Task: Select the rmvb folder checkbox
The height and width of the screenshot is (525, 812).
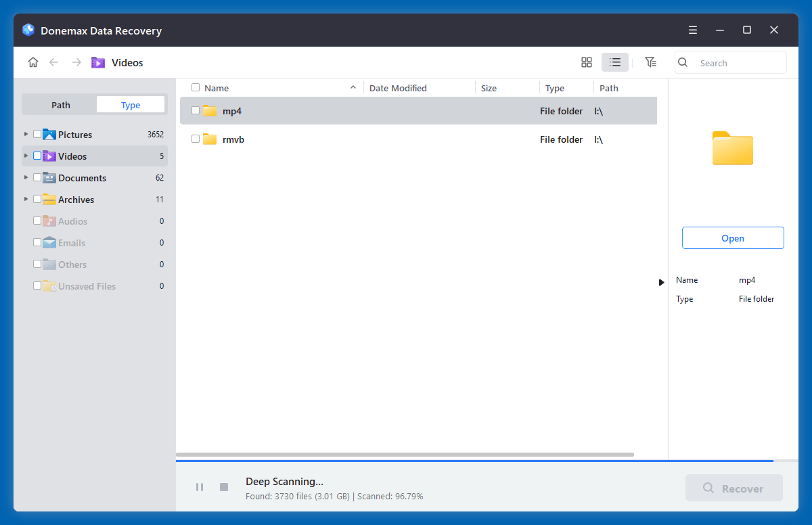Action: 196,139
